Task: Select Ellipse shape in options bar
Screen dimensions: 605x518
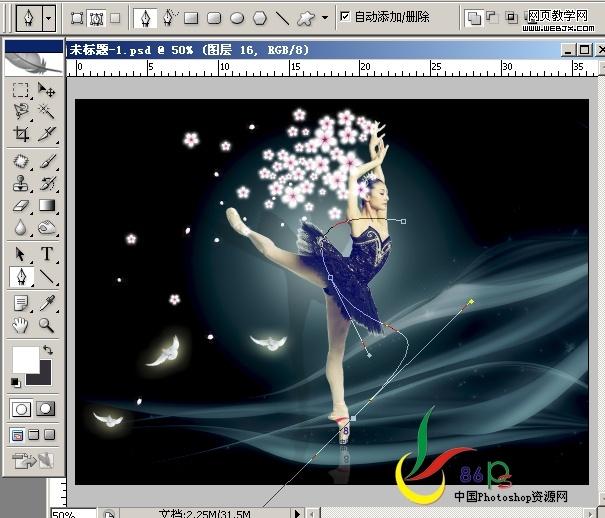Action: coord(237,18)
